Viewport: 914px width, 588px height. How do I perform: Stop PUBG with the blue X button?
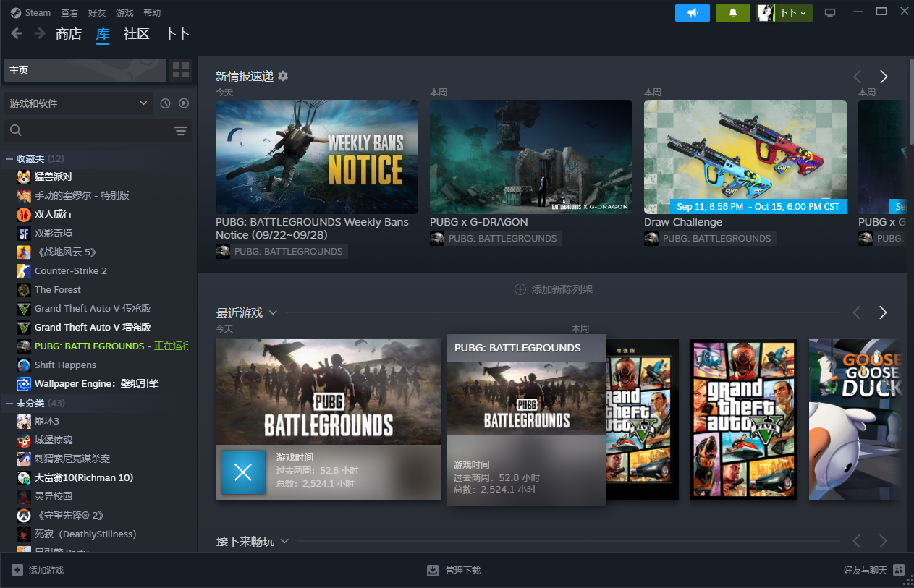click(x=243, y=472)
